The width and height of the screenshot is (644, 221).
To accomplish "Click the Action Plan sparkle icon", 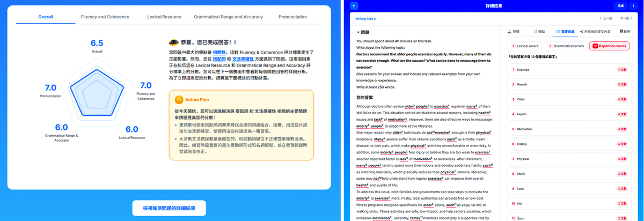I will (x=179, y=99).
